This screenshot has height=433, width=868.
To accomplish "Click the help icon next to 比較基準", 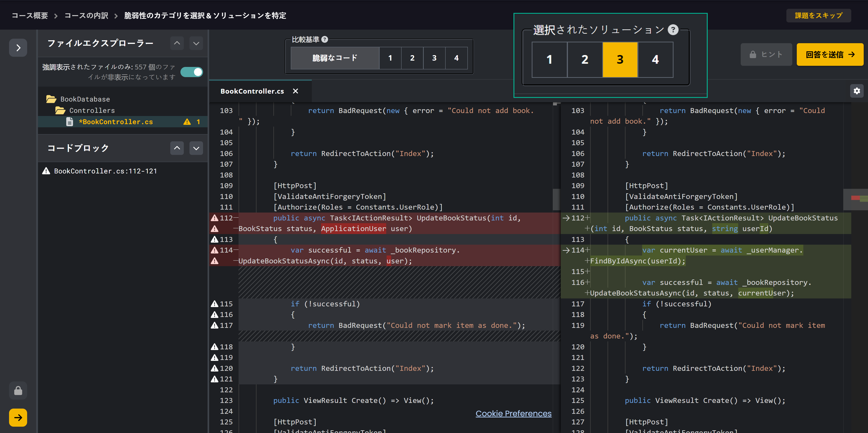I will click(x=324, y=39).
